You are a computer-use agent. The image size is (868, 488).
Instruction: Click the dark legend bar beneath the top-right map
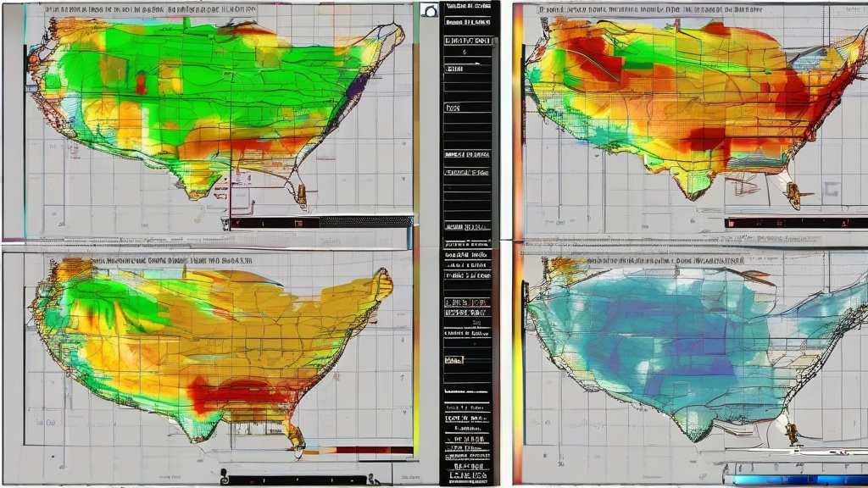pyautogui.click(x=795, y=223)
